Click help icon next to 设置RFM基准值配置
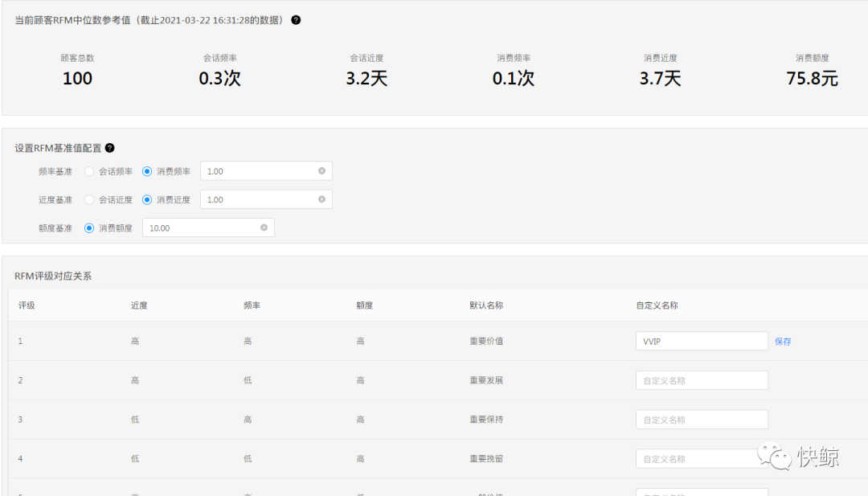 click(109, 148)
